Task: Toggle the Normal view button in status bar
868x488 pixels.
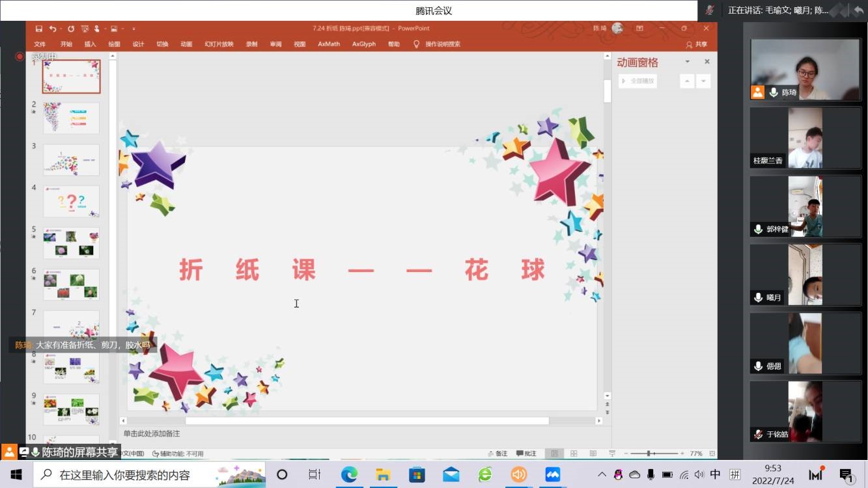Action: [555, 452]
